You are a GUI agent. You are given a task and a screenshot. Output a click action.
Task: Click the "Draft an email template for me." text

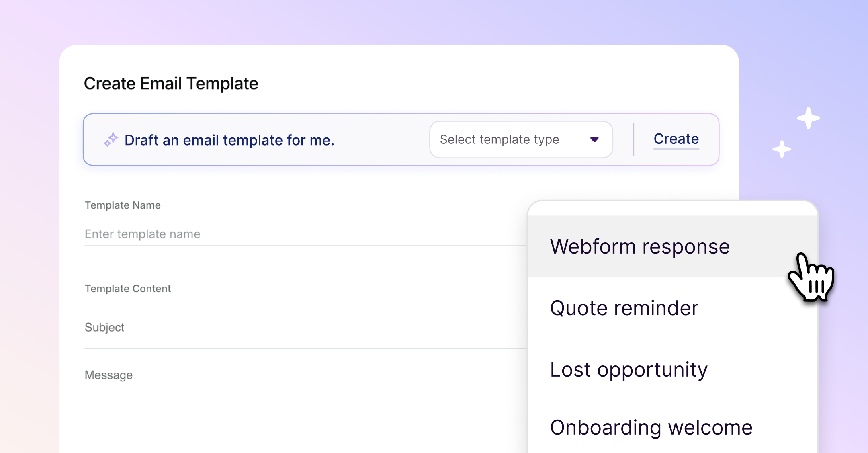[x=229, y=140]
